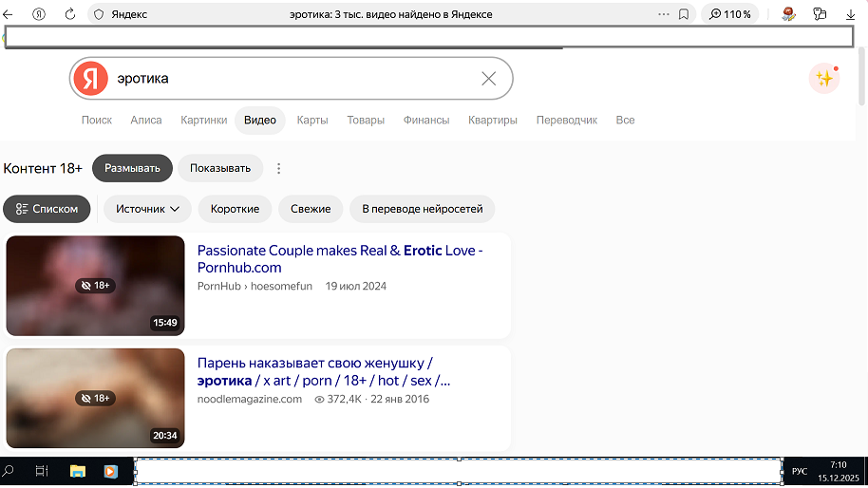
Task: Bookmark this page with the bookmark icon
Action: [x=684, y=14]
